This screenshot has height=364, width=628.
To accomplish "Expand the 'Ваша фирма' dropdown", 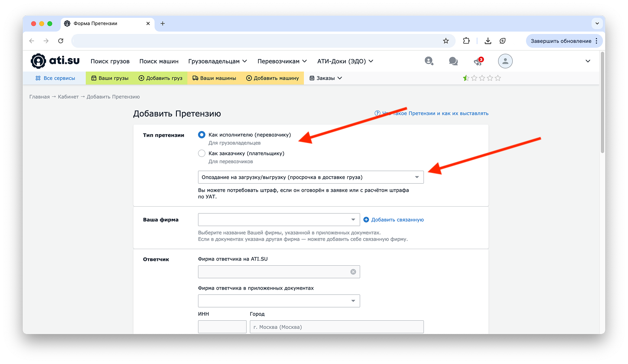I will pyautogui.click(x=278, y=220).
